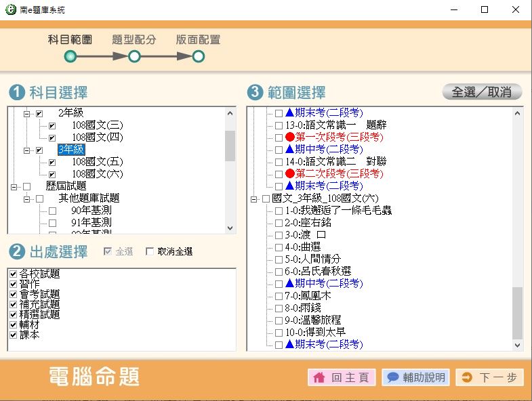Collapse the 歷屆試題 tree node

(14, 186)
